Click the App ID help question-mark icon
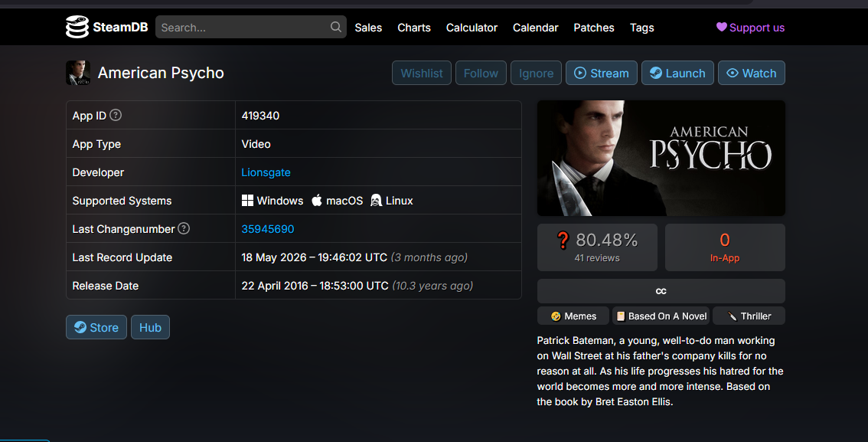 click(115, 115)
